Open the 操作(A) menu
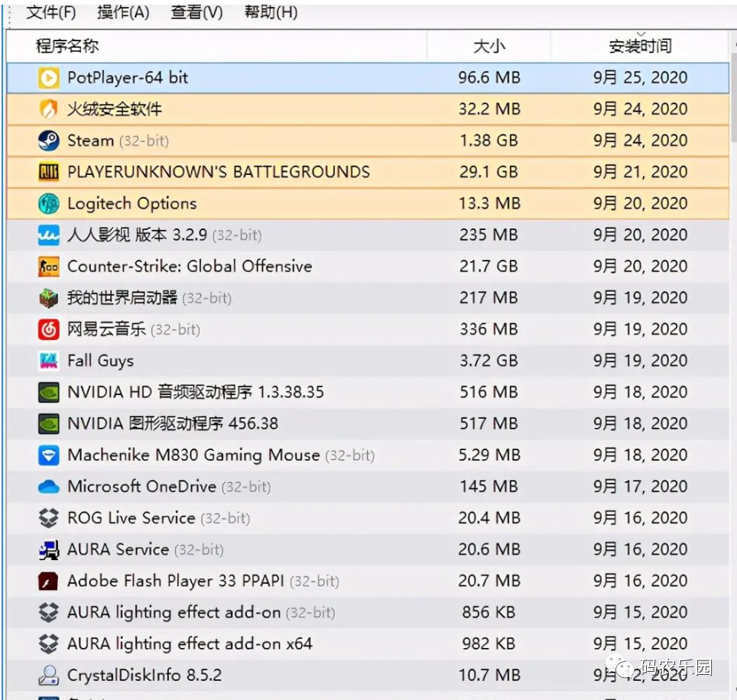 123,12
